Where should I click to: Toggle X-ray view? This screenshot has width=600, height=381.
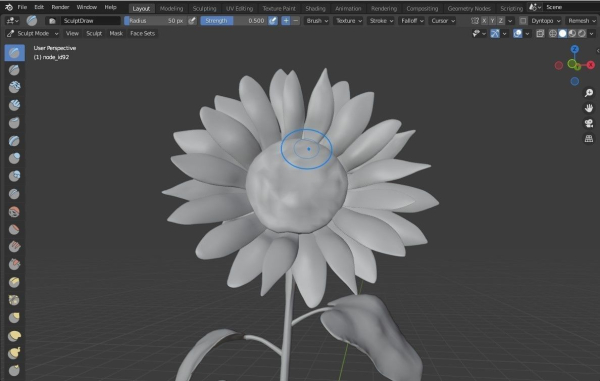click(540, 34)
